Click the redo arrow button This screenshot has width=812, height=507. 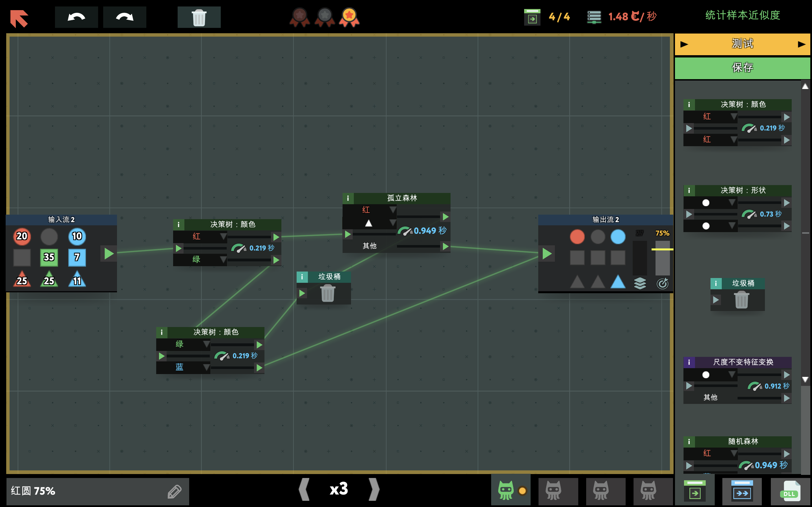[125, 17]
